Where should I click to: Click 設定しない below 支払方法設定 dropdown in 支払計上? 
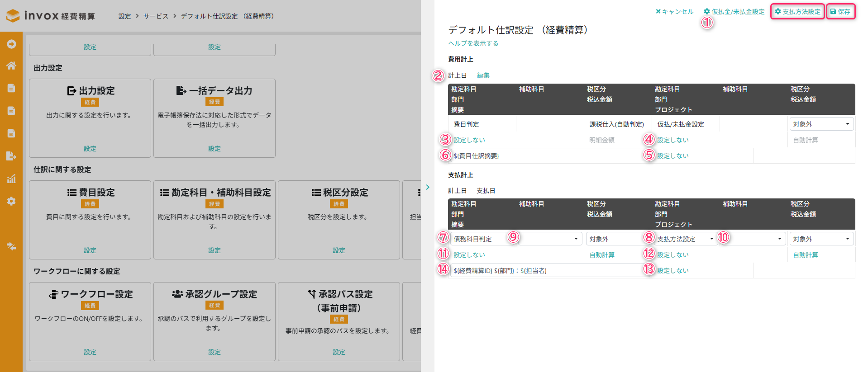(x=673, y=255)
